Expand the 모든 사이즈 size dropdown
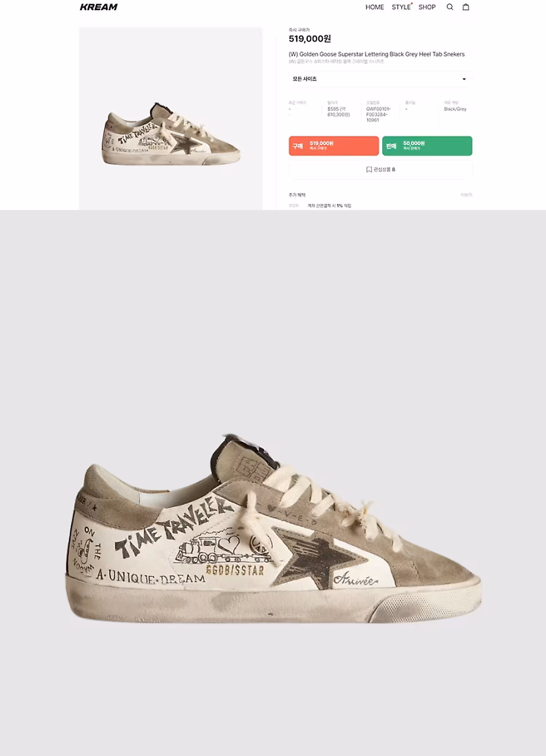The image size is (546, 756). (380, 79)
